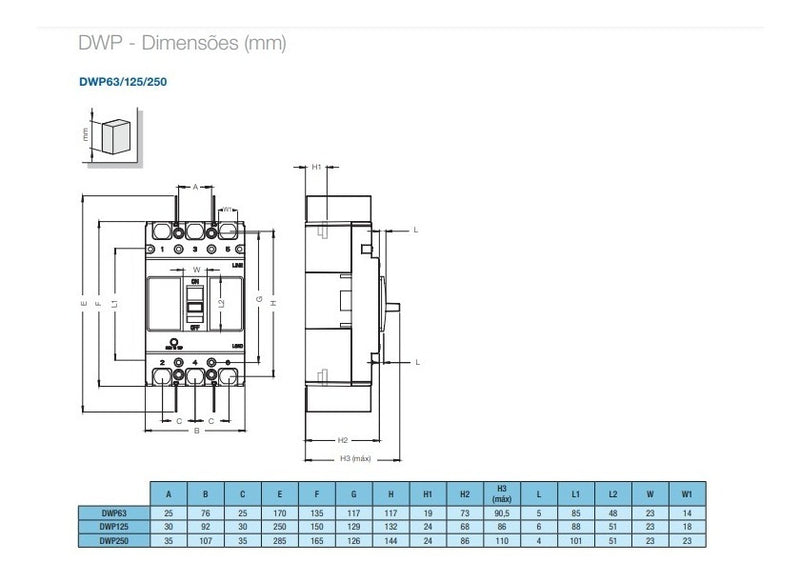Click the OFF marking on the breaker toggle
Screen dimensions: 800x583
[196, 328]
